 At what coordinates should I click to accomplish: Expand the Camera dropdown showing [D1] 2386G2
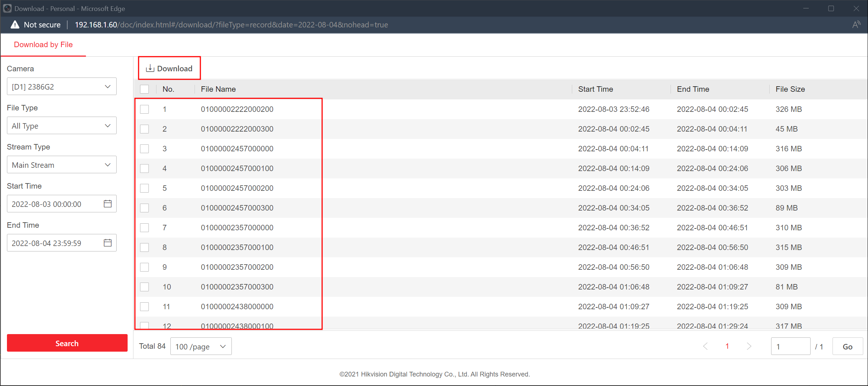tap(61, 87)
